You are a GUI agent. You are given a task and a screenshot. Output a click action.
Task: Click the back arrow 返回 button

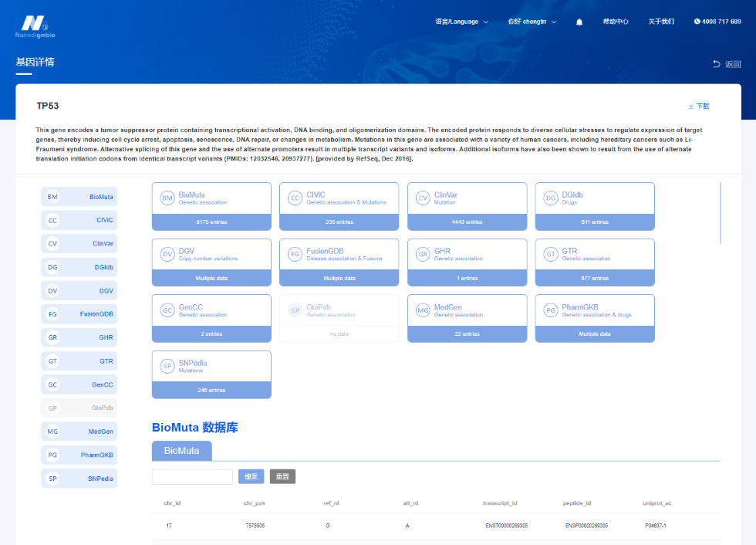726,64
